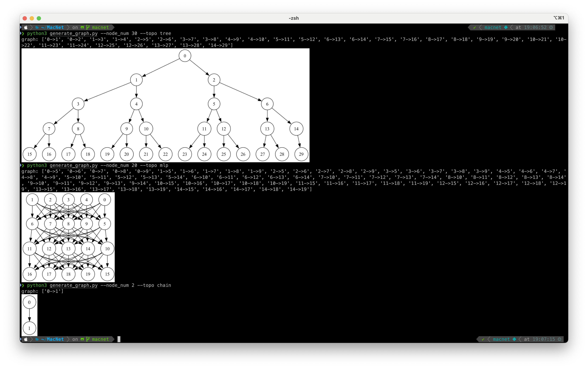Image resolution: width=588 pixels, height=369 pixels.
Task: Click generate_graph.py in the tree topo command
Action: pyautogui.click(x=73, y=34)
